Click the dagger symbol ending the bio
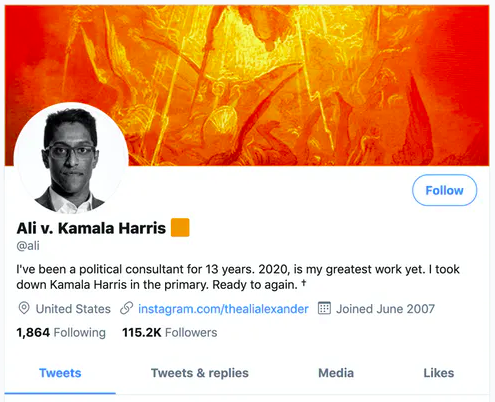Viewport: 495px width, 402px height. point(304,283)
